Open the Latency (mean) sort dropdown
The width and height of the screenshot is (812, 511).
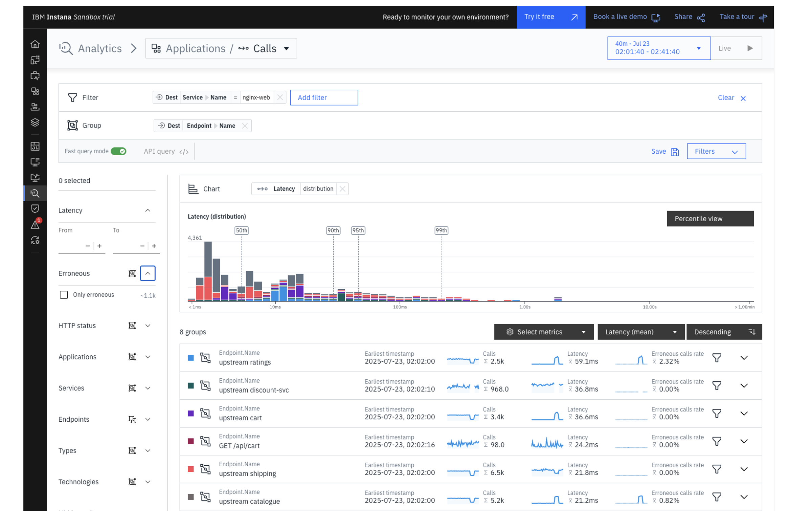(x=641, y=332)
